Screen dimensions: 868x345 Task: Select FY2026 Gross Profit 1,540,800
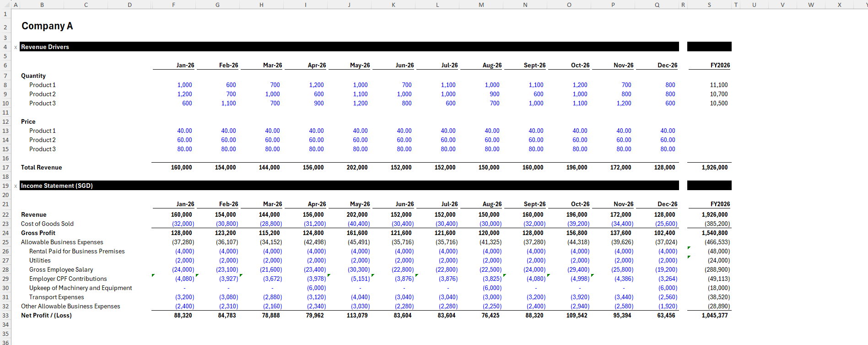pos(715,233)
